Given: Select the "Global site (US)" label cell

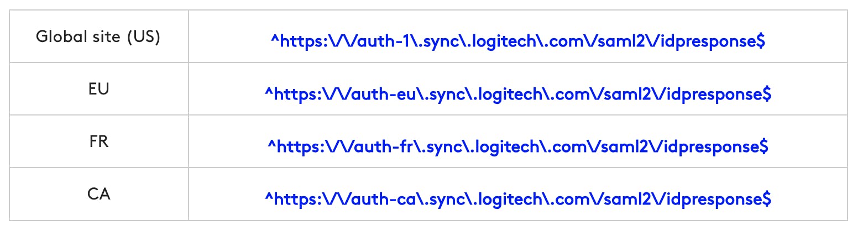Looking at the screenshot, I should (x=98, y=37).
